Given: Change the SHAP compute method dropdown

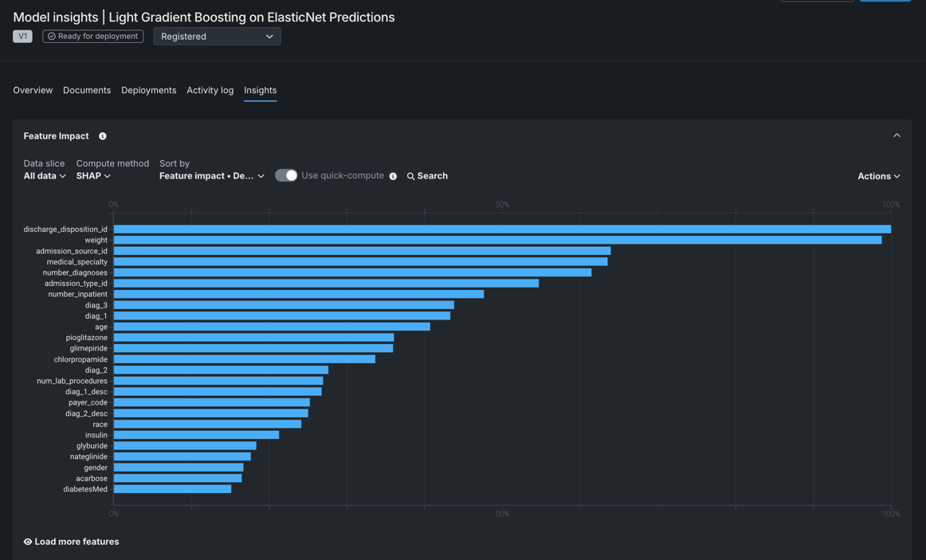Looking at the screenshot, I should [x=93, y=176].
